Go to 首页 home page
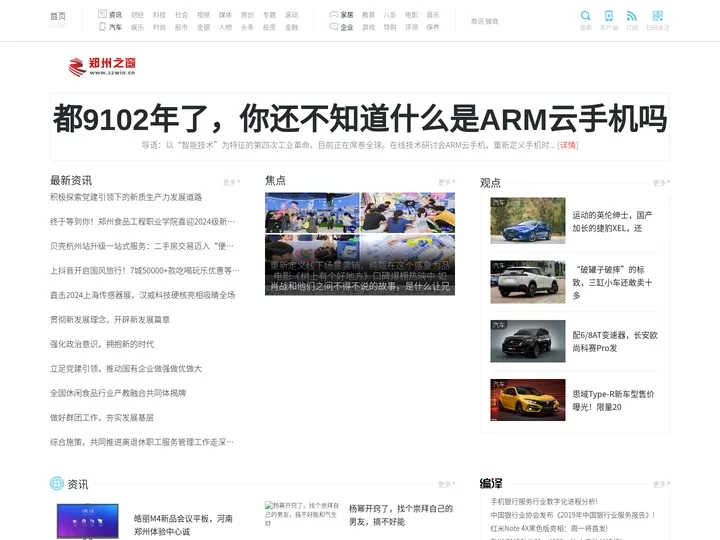The height and width of the screenshot is (540, 720). [58, 17]
